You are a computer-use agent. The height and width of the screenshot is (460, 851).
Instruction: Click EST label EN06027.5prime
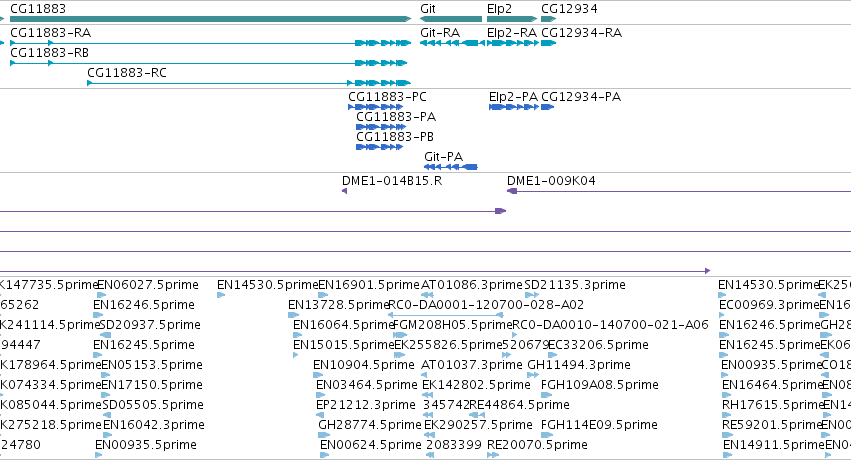[148, 285]
